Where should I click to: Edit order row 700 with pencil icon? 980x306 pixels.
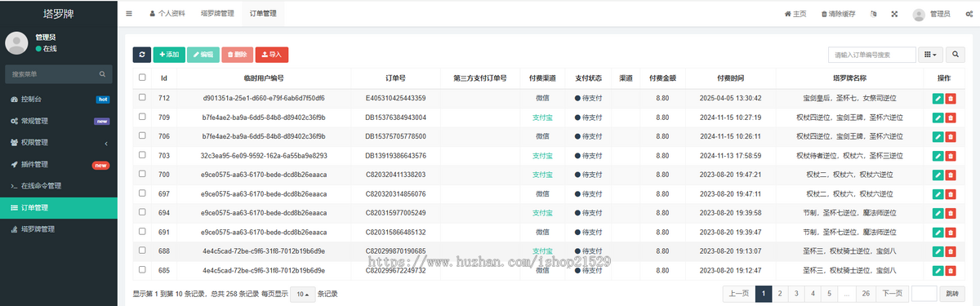(938, 175)
